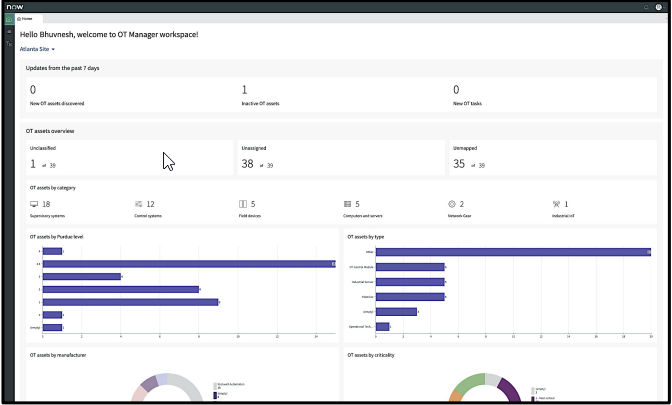Open the notifications bell icon
This screenshot has width=672, height=405.
pyautogui.click(x=646, y=7)
